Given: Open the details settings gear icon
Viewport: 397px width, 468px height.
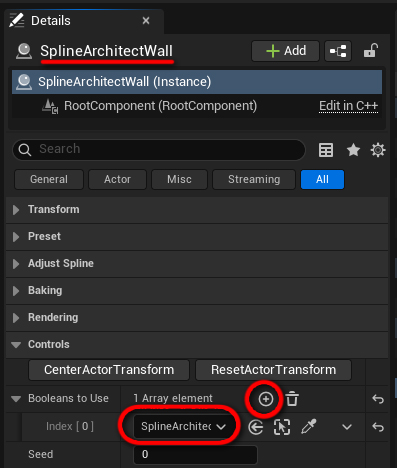Looking at the screenshot, I should coord(378,150).
